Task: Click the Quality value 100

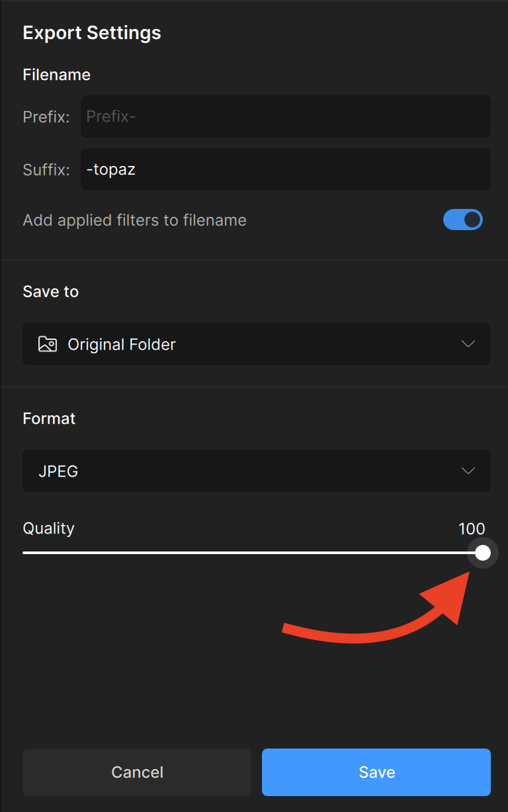Action: [x=472, y=528]
